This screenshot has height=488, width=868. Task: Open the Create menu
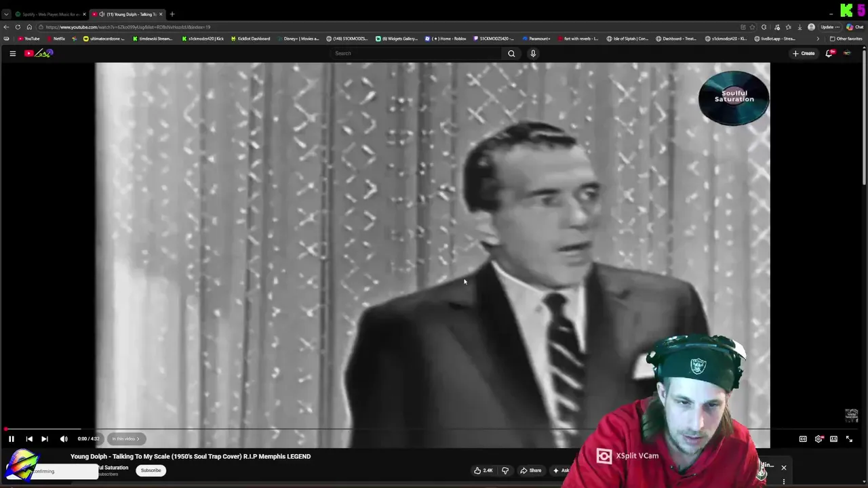tap(804, 54)
